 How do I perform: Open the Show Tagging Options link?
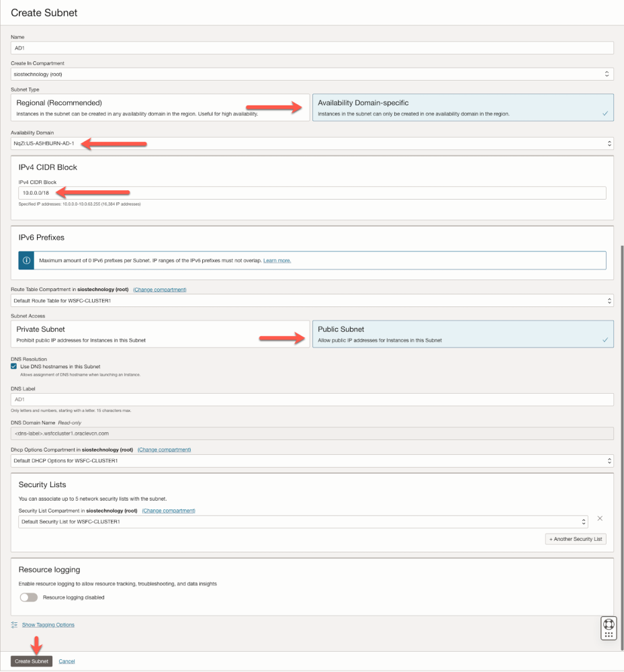coord(48,625)
